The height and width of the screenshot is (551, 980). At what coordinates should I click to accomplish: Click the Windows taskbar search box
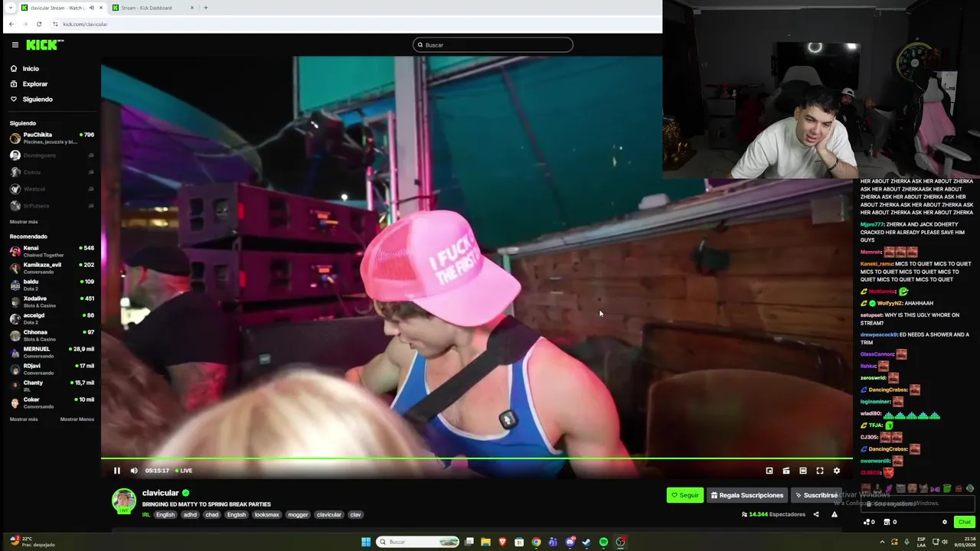[419, 542]
